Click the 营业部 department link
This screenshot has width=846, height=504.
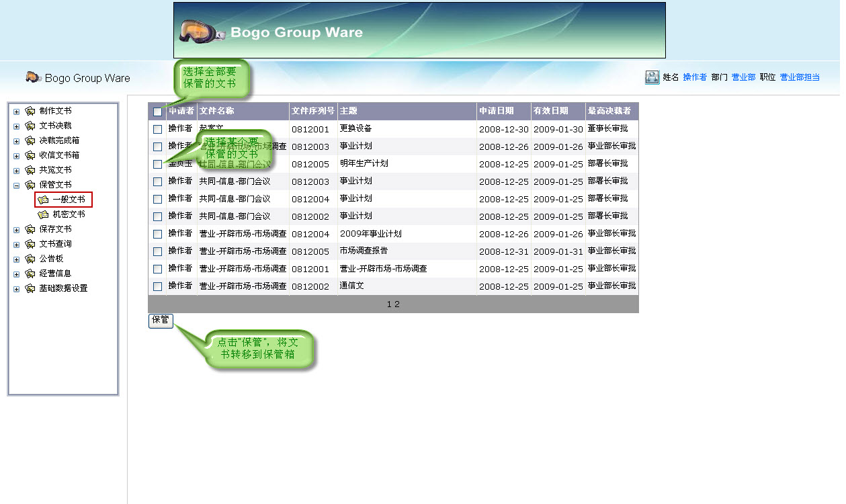(743, 77)
